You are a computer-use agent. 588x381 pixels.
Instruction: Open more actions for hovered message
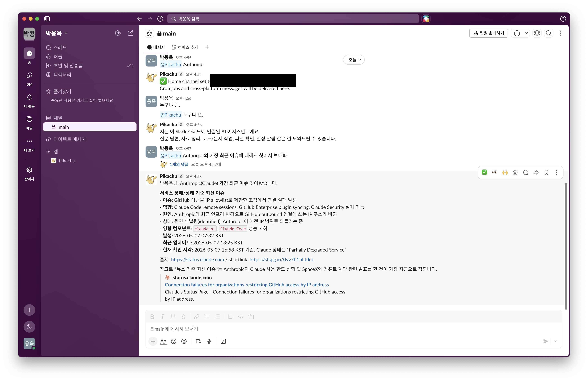[x=557, y=172]
